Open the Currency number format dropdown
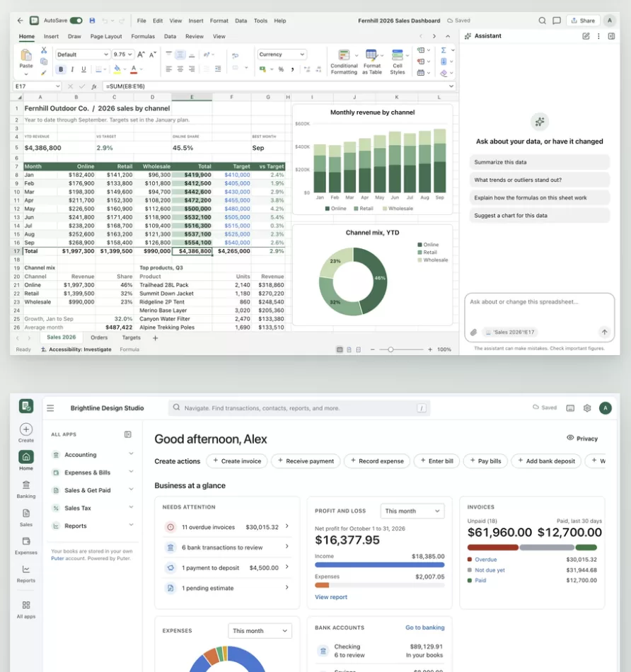The image size is (631, 672). tap(282, 54)
